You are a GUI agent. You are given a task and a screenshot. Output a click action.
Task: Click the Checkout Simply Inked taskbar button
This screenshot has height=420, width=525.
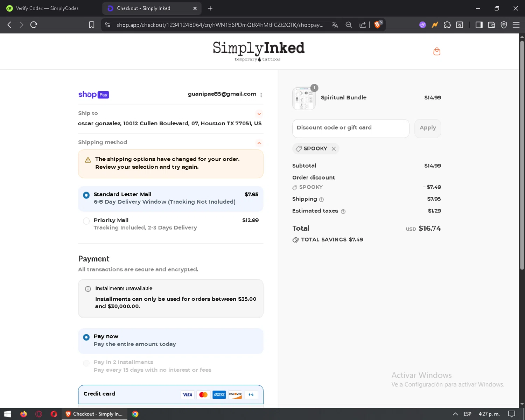click(x=94, y=414)
